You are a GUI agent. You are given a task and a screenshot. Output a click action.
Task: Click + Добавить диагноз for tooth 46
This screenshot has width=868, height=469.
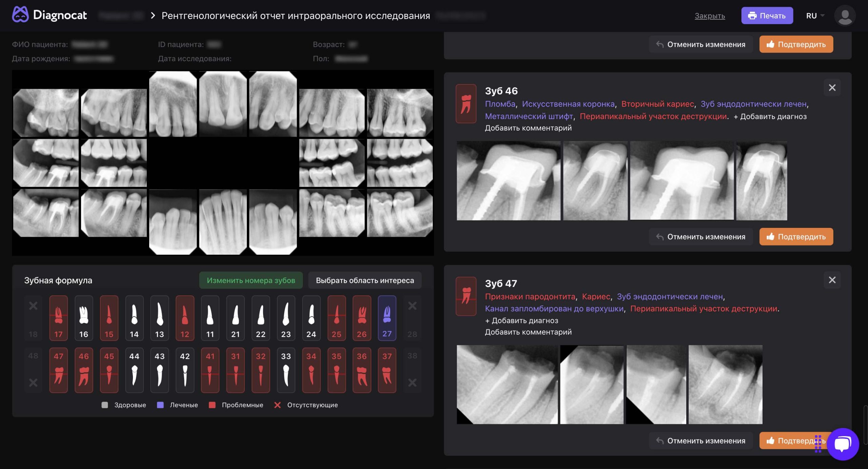tap(770, 116)
